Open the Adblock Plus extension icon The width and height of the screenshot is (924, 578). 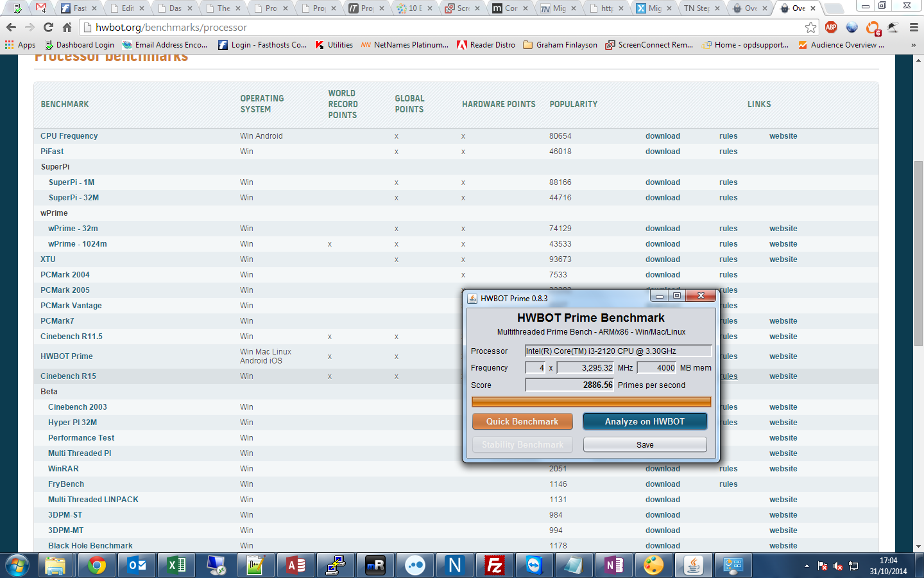(831, 27)
